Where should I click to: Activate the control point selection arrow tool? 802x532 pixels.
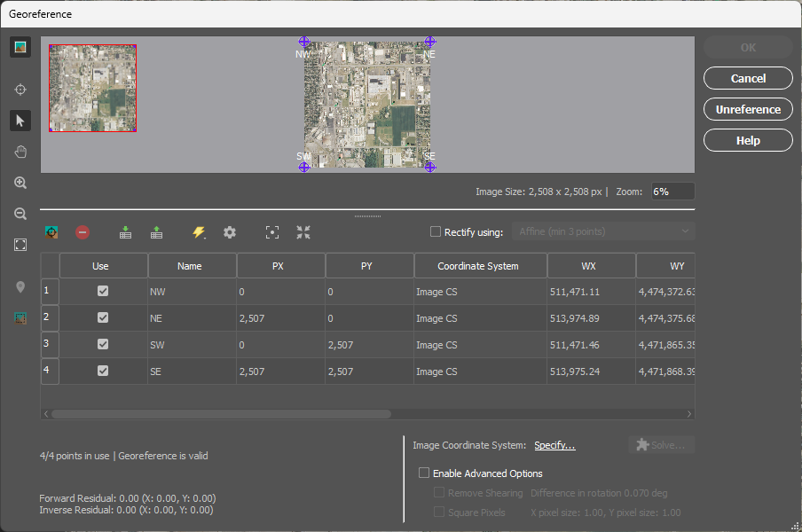[20, 121]
